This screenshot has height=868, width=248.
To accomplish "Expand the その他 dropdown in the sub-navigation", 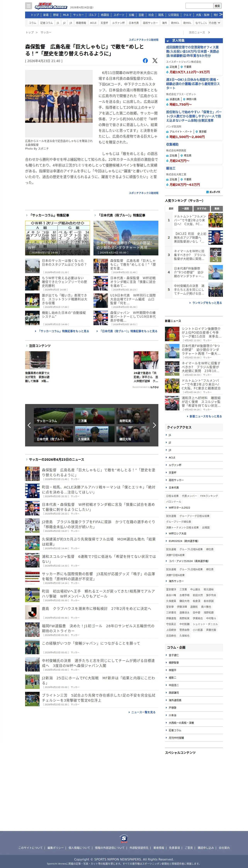I will [x=215, y=23].
